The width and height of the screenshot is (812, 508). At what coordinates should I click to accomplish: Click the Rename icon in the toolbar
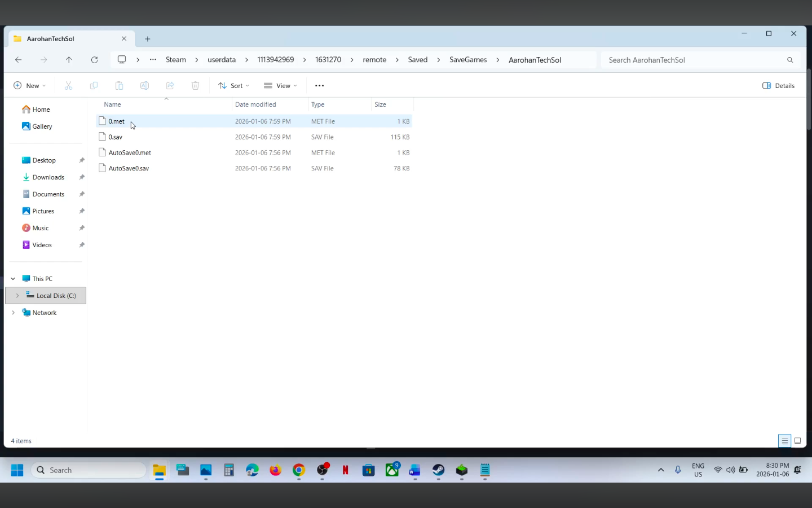tap(144, 85)
